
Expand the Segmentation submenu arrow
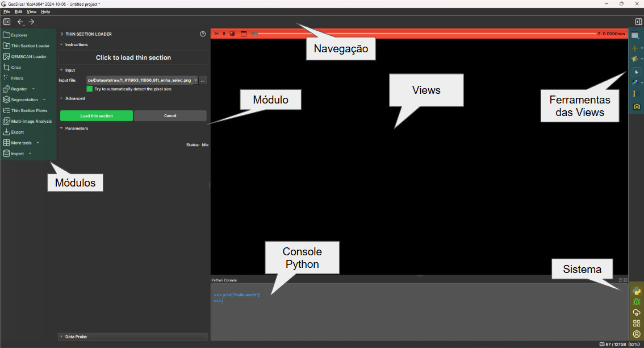(44, 100)
